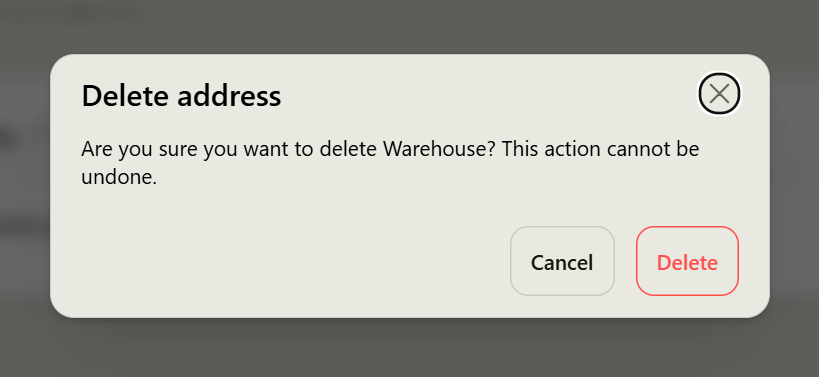The height and width of the screenshot is (377, 819).
Task: Click the word "undone." in the message
Action: click(x=119, y=178)
